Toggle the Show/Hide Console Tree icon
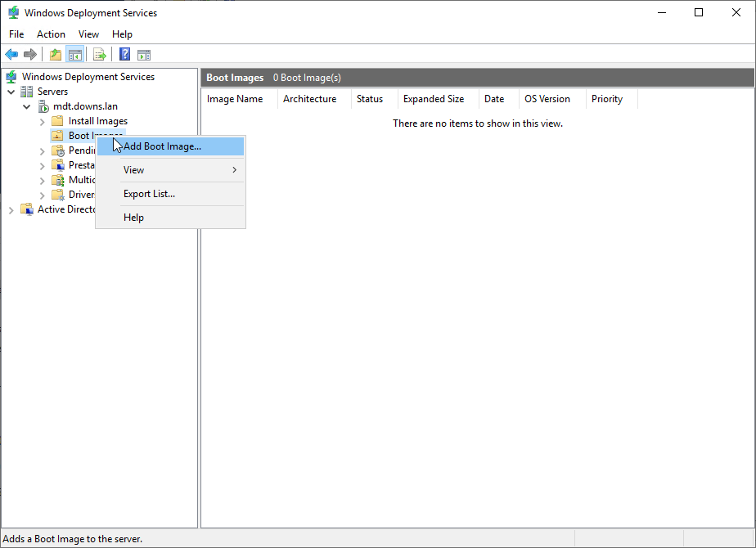Image resolution: width=756 pixels, height=548 pixels. (74, 55)
